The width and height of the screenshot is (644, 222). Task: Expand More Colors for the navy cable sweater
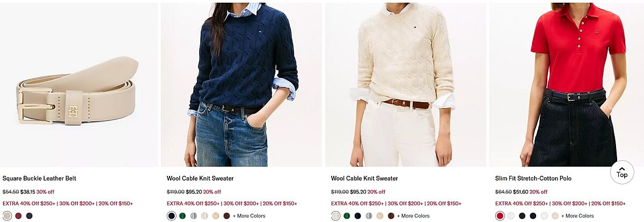[249, 216]
